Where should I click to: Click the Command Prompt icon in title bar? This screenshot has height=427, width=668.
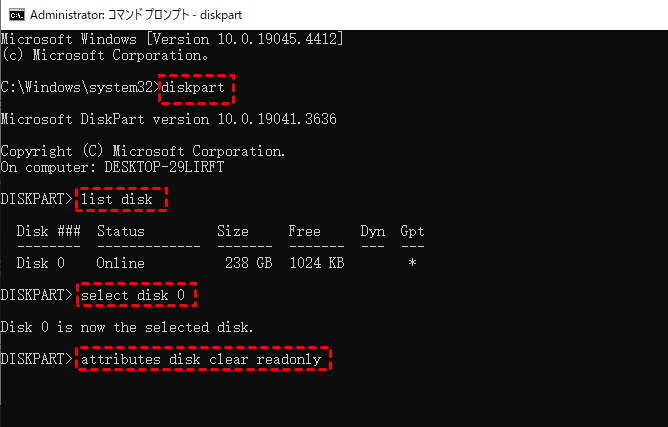[x=13, y=15]
